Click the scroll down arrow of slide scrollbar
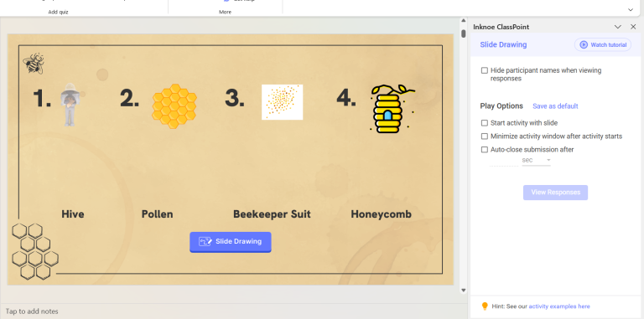This screenshot has height=319, width=644. point(463,291)
